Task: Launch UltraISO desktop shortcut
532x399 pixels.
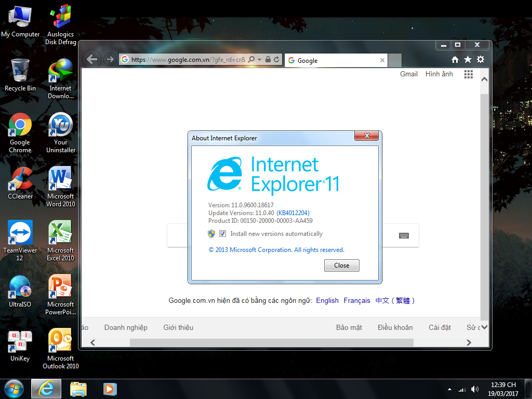Action: coord(20,291)
